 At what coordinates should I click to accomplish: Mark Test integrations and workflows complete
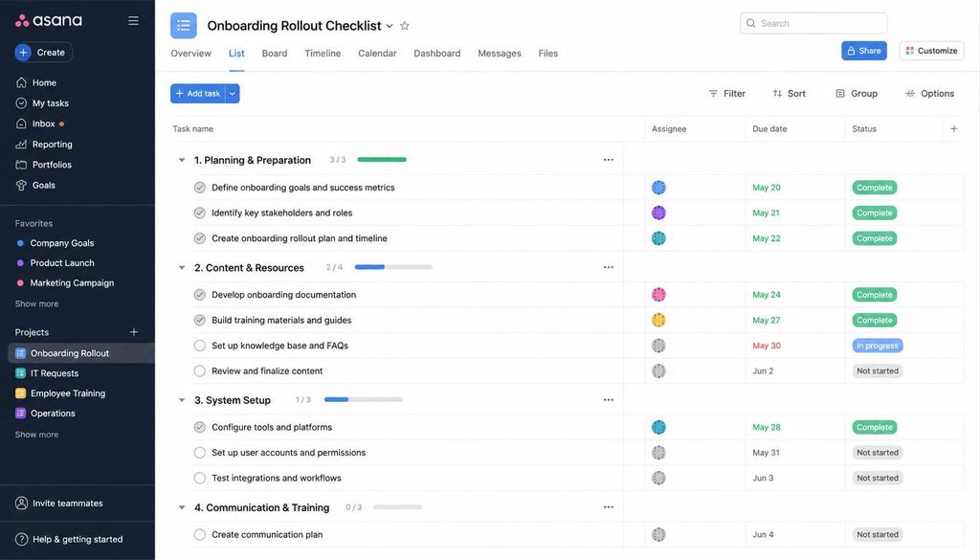[199, 478]
